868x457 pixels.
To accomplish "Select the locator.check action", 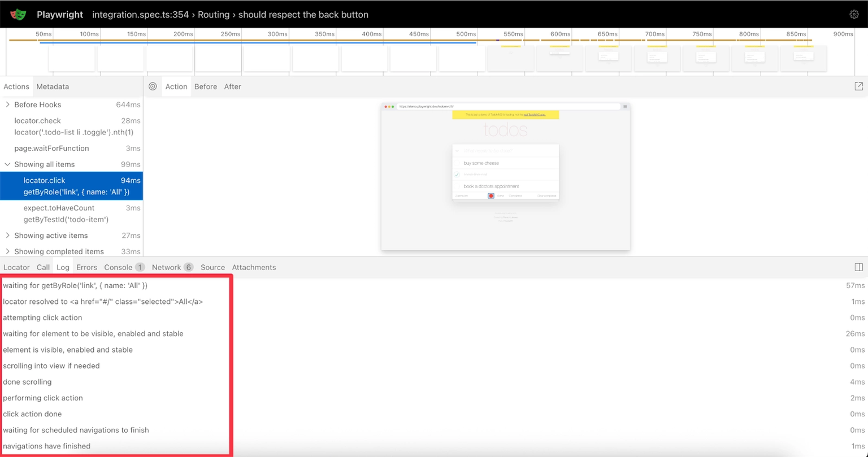I will click(x=71, y=127).
